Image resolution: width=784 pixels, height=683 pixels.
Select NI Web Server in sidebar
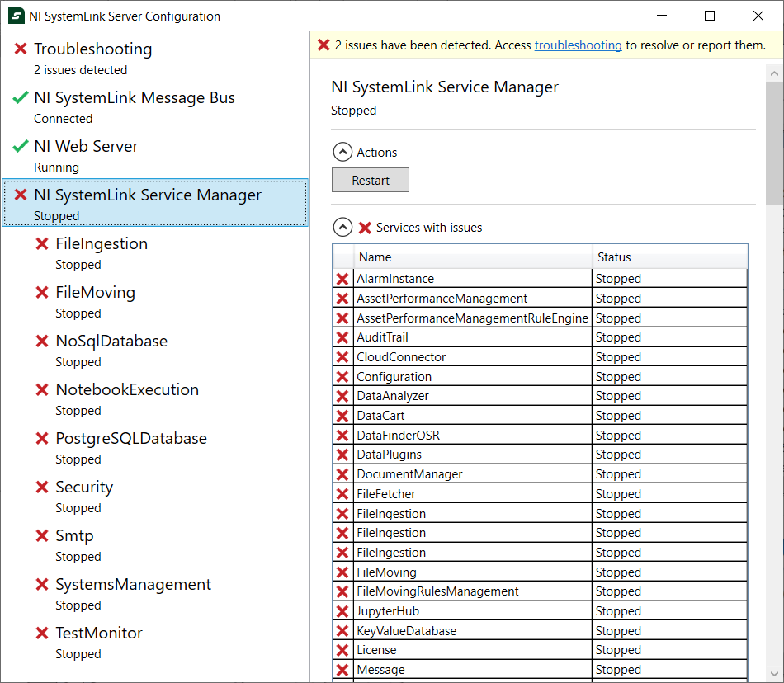(155, 155)
